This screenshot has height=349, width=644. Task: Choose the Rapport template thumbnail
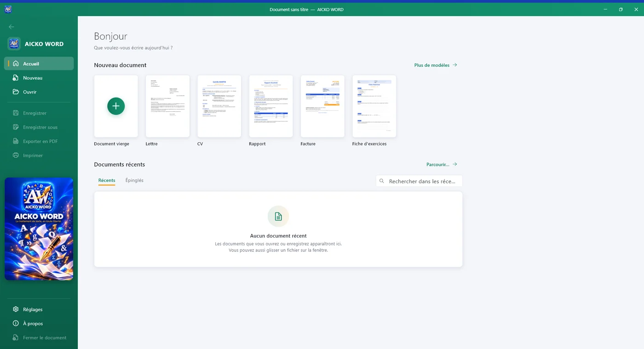pyautogui.click(x=271, y=106)
